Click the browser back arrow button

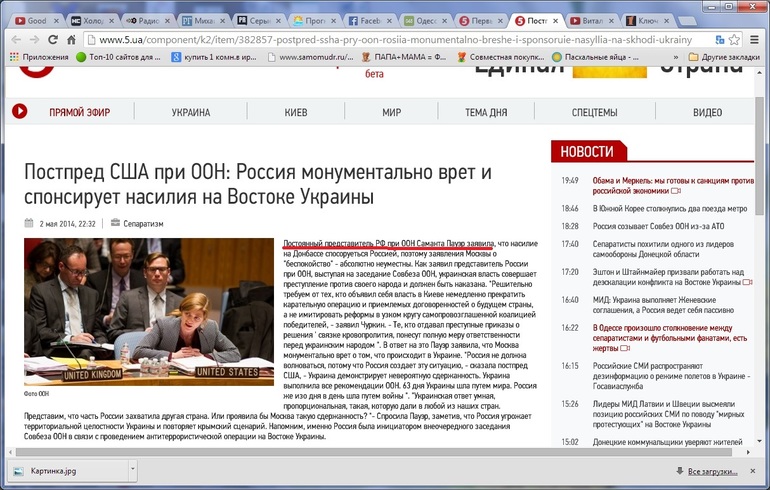click(14, 39)
